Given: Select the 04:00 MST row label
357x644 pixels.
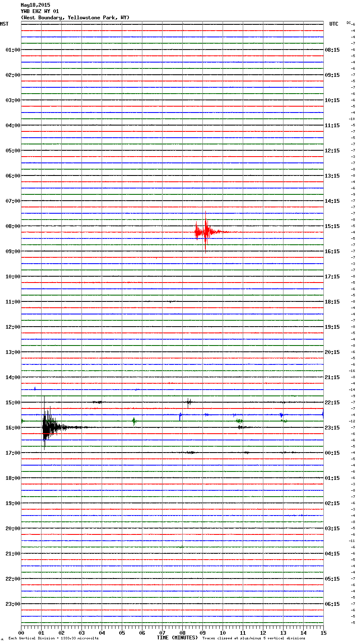Looking at the screenshot, I should (13, 126).
